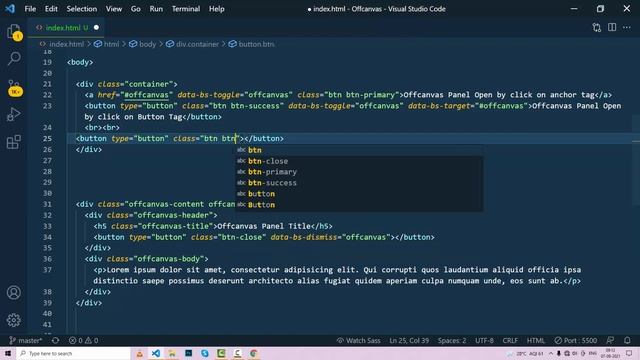Open notifications bell in status bar
The width and height of the screenshot is (640, 360).
[627, 340]
